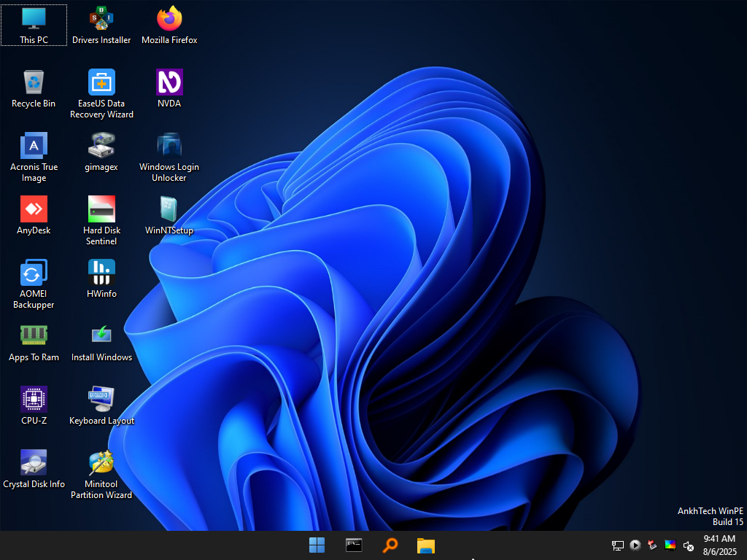Open File Explorer from the taskbar
Image resolution: width=747 pixels, height=560 pixels.
425,545
